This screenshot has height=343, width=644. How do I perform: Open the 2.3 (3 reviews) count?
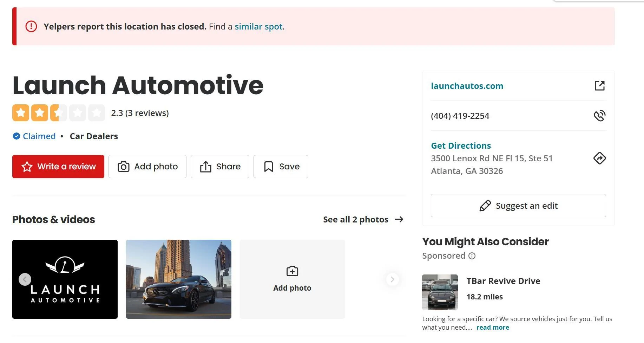point(140,113)
